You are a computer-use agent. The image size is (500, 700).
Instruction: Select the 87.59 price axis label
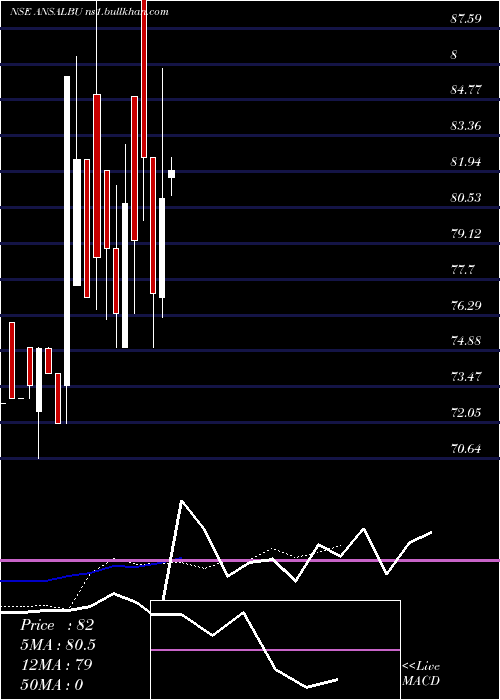point(466,19)
